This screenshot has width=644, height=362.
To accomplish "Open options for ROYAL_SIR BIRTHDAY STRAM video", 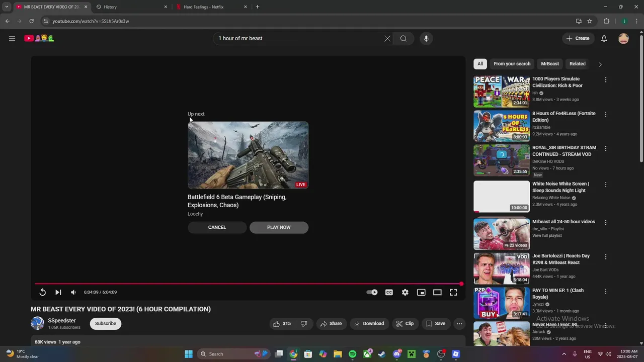I will click(x=606, y=148).
